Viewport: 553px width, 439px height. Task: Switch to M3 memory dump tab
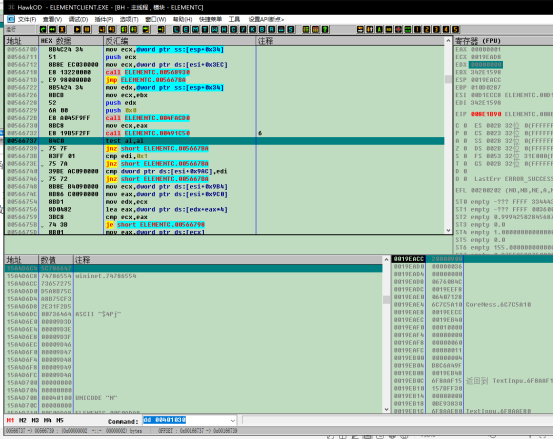pyautogui.click(x=35, y=420)
